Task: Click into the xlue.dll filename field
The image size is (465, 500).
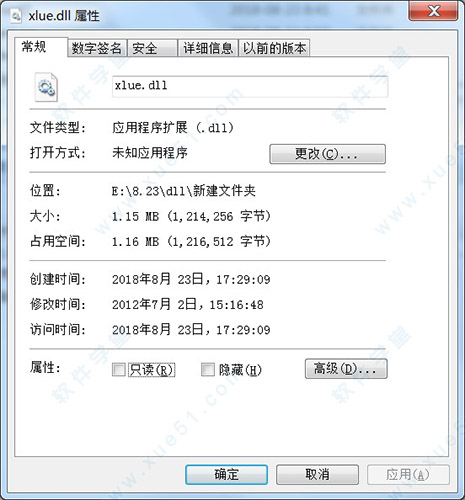Action: click(250, 86)
